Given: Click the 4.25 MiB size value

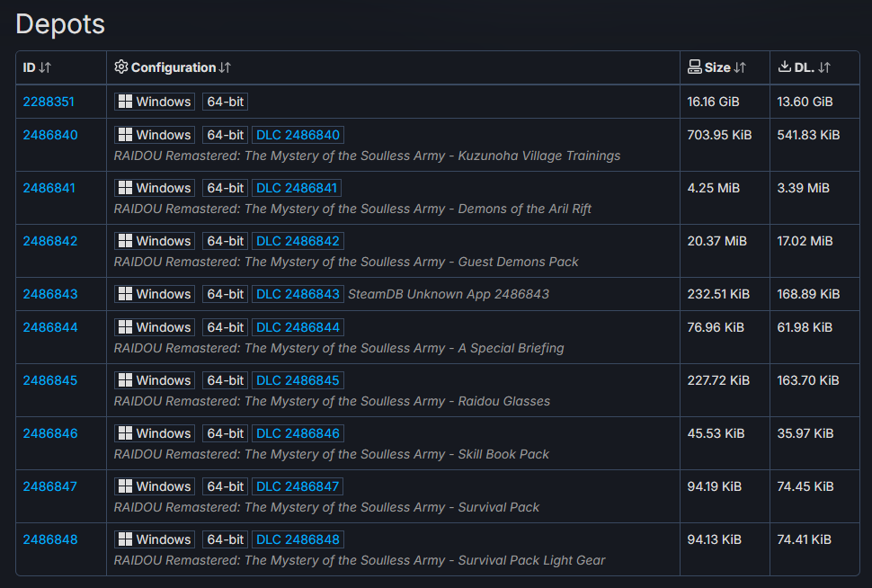Looking at the screenshot, I should [714, 188].
